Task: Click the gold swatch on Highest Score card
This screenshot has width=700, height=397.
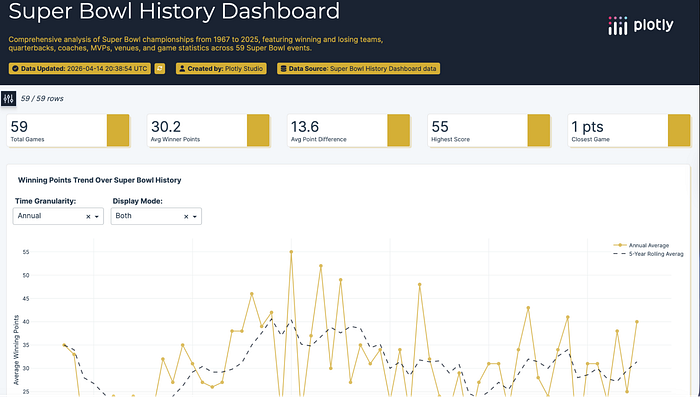Action: (x=539, y=130)
